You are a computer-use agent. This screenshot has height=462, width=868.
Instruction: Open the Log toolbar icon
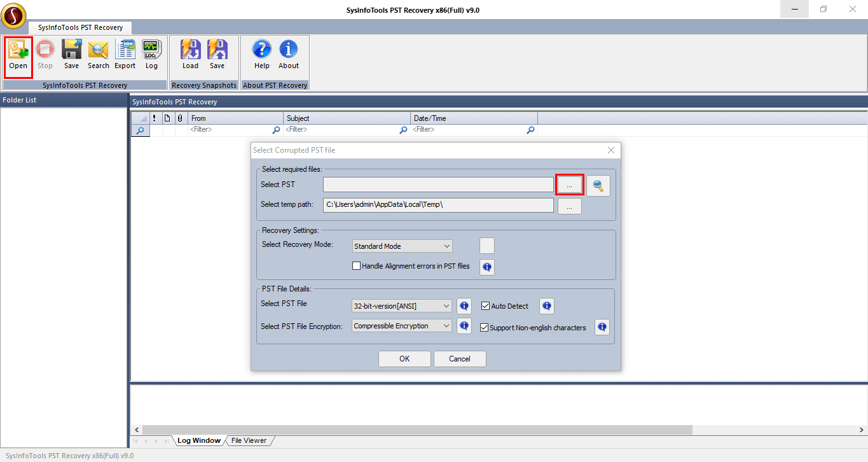151,55
